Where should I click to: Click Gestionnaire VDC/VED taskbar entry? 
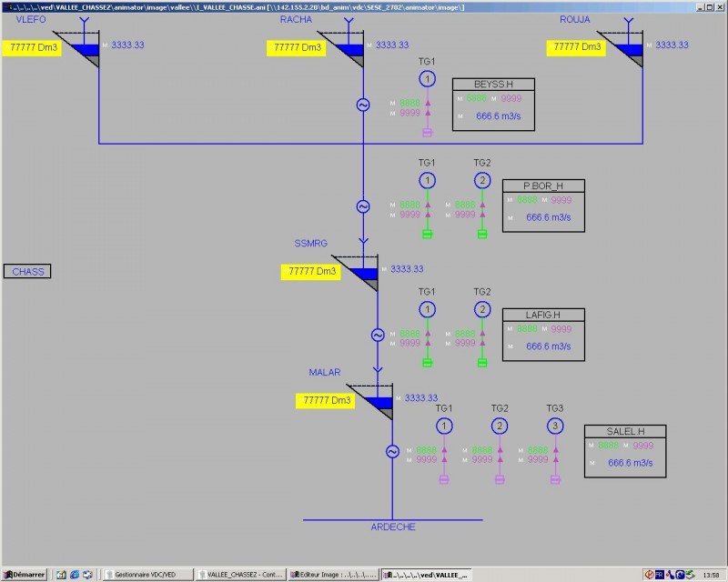146,574
